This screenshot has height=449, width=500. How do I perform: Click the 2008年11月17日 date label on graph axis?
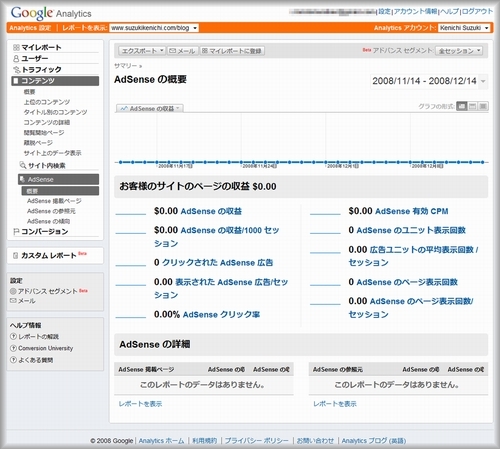pos(175,166)
